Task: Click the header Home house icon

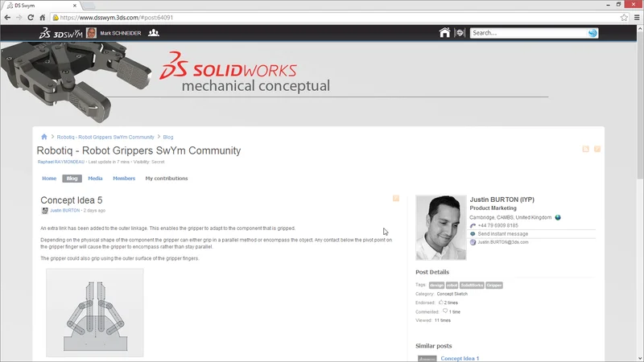Action: tap(444, 32)
